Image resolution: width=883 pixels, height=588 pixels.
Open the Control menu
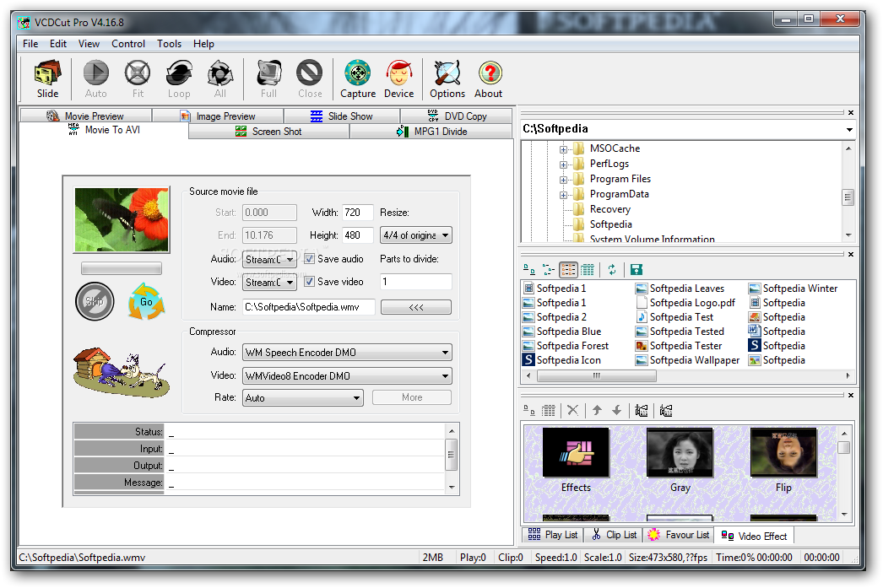[x=127, y=44]
